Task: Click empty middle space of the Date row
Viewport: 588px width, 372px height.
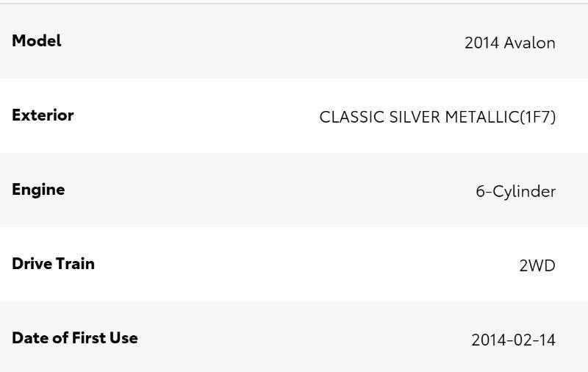Action: 294,338
